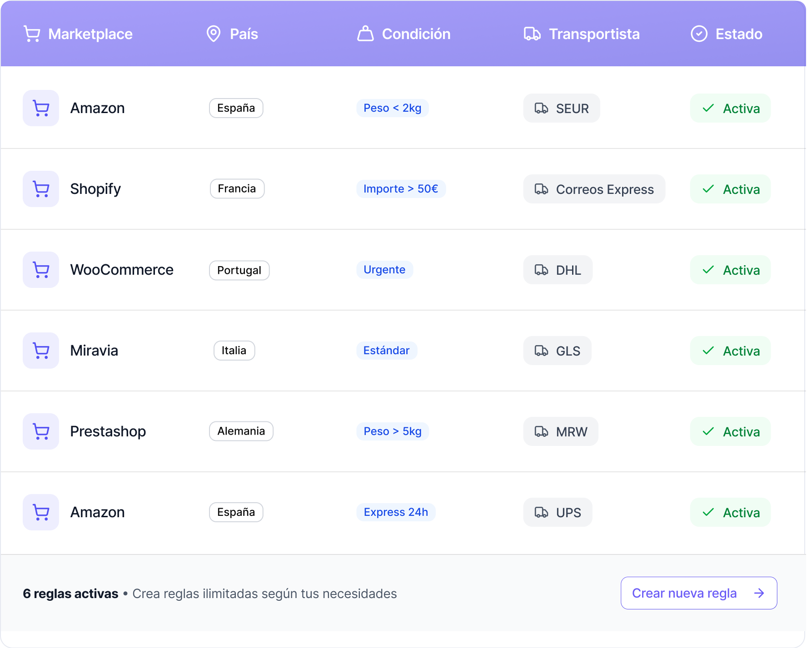The image size is (812, 648).
Task: Click the '6 reglas activas' footer text
Action: [x=70, y=594]
